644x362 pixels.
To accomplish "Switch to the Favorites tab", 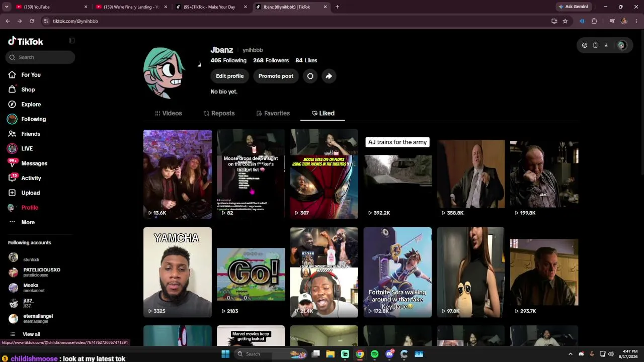I will pos(273,113).
